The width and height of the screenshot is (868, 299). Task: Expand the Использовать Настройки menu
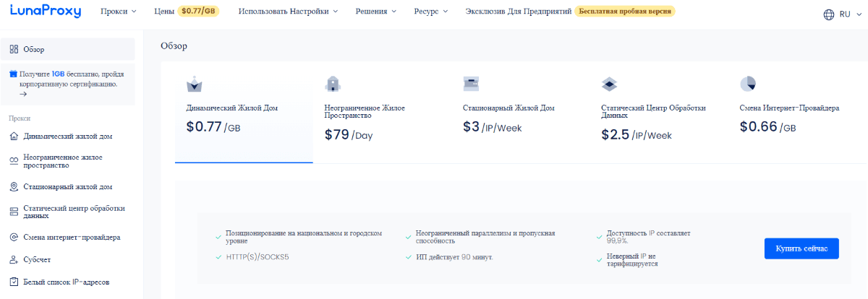click(x=288, y=12)
